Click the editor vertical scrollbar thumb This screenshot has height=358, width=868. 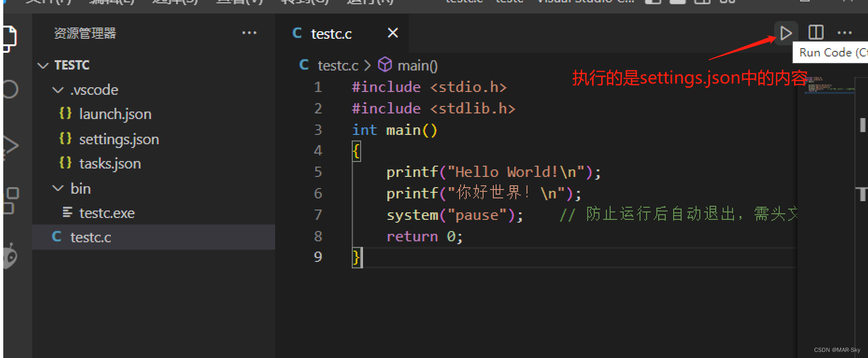point(862,125)
